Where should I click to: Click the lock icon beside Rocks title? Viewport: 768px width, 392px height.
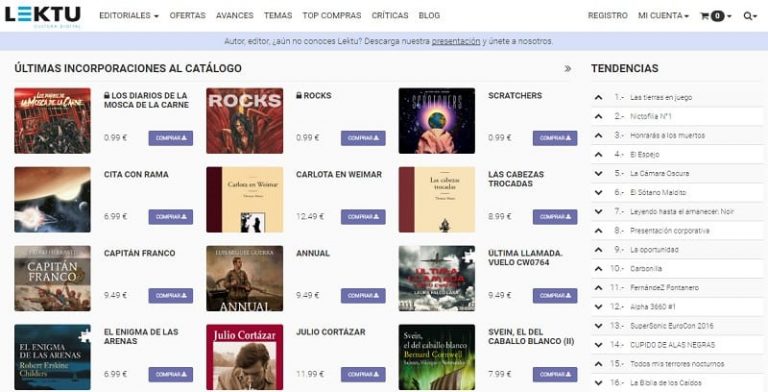point(299,96)
